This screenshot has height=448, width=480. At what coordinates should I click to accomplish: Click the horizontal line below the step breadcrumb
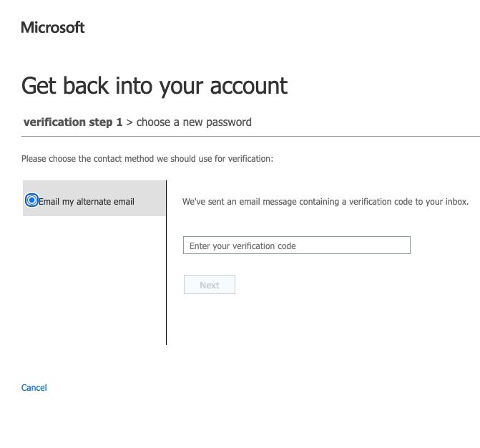250,136
